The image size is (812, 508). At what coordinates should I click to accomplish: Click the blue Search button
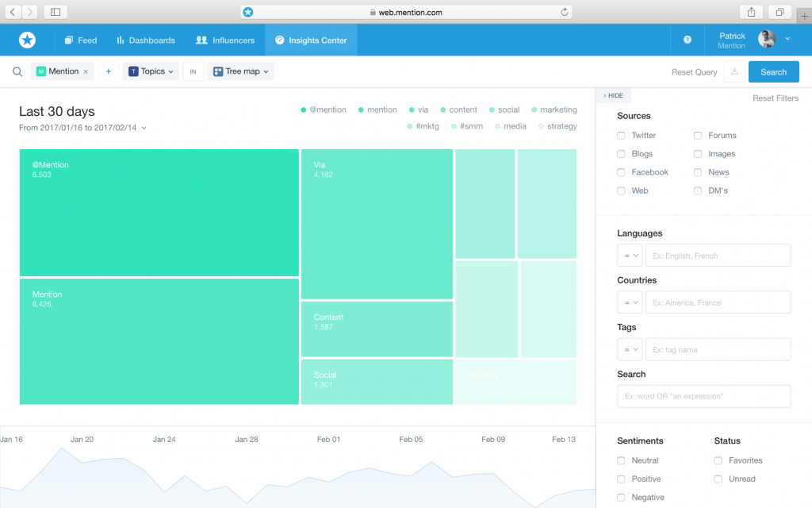click(x=773, y=72)
